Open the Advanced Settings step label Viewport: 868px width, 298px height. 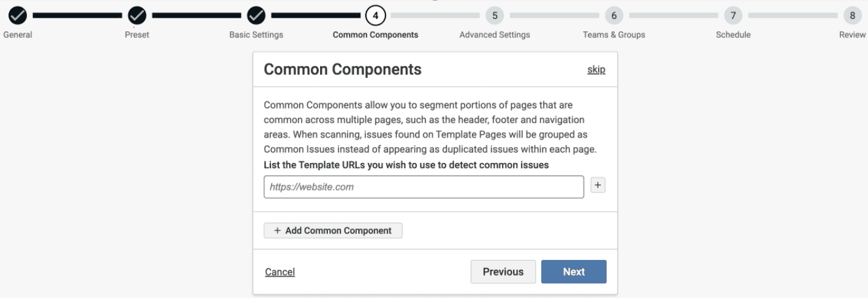click(495, 35)
